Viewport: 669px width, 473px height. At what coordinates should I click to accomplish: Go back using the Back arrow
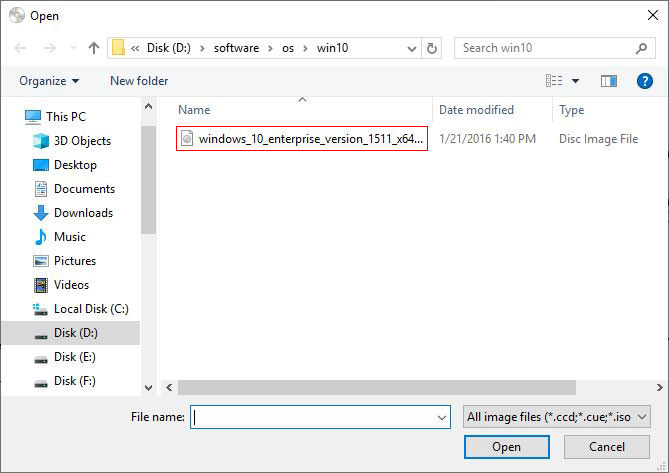pyautogui.click(x=20, y=48)
